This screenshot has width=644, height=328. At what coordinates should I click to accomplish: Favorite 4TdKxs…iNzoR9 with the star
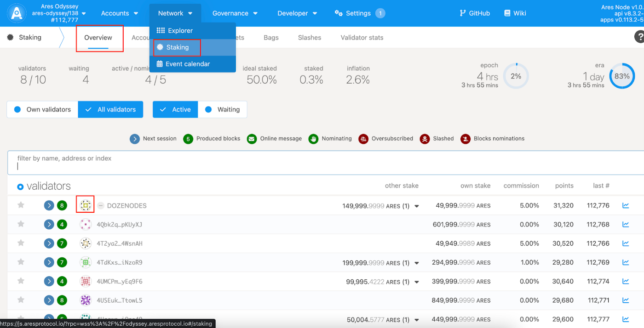(x=21, y=262)
